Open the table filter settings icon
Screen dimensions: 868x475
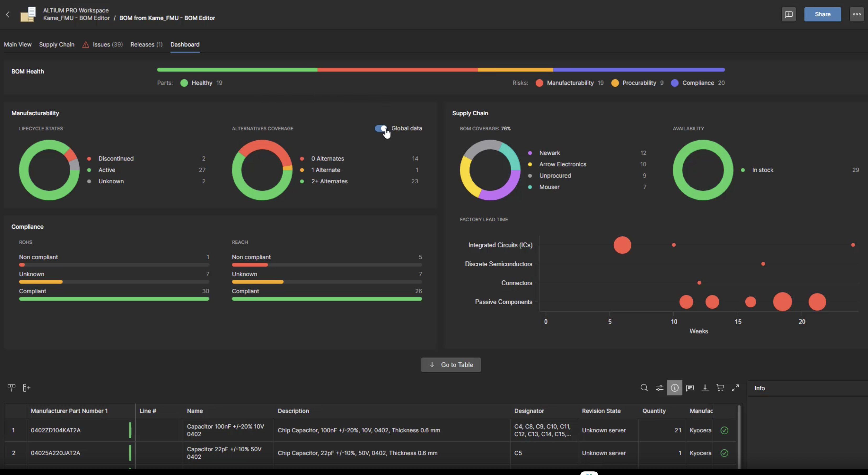[660, 388]
